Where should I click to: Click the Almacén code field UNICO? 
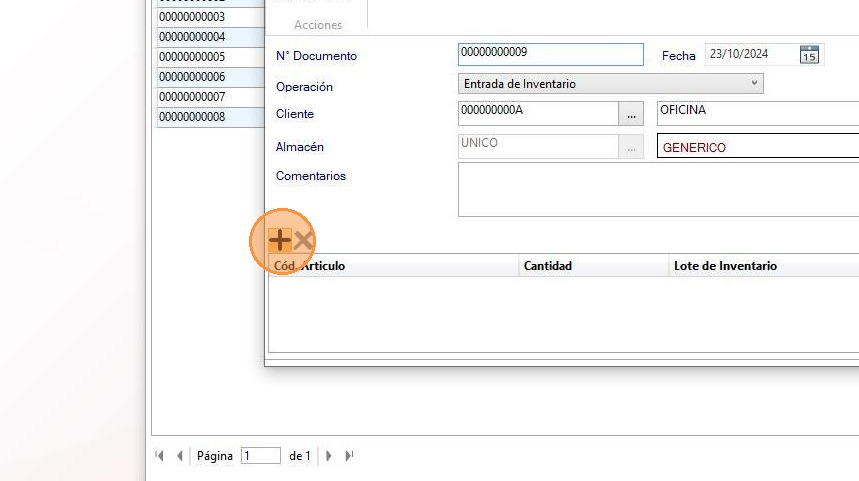point(538,147)
